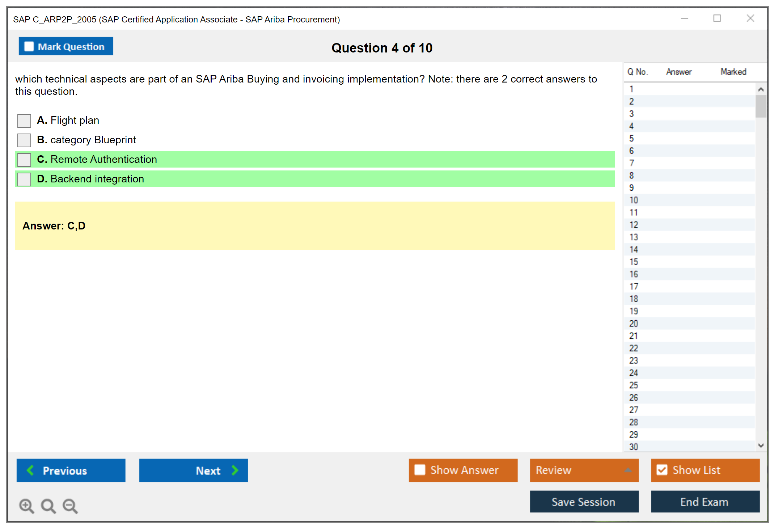Uncheck the Show List toggle

(x=662, y=470)
